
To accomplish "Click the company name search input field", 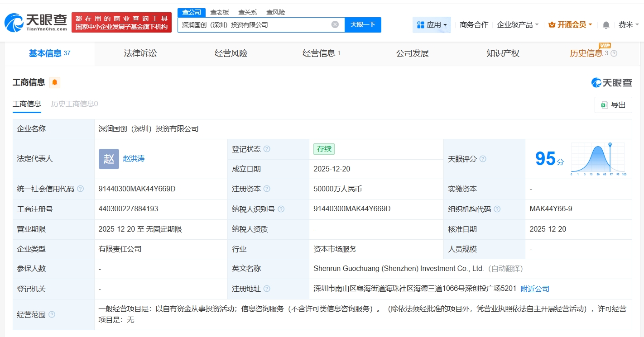I will (x=254, y=25).
